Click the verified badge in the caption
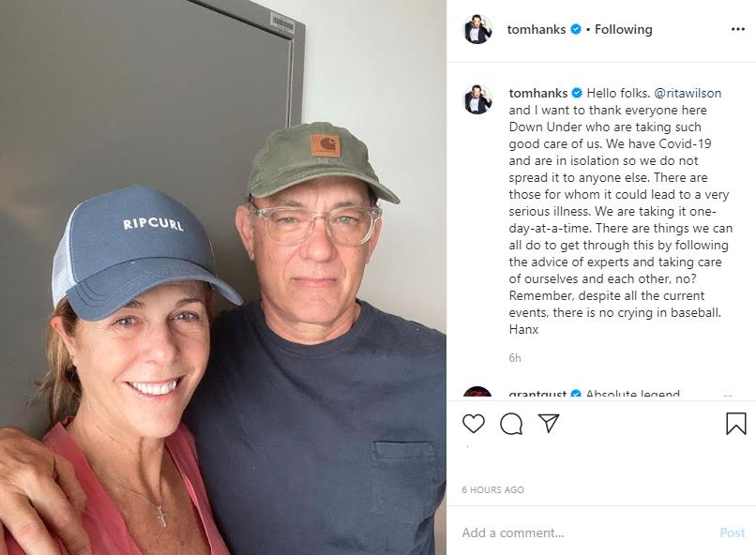 (x=577, y=94)
